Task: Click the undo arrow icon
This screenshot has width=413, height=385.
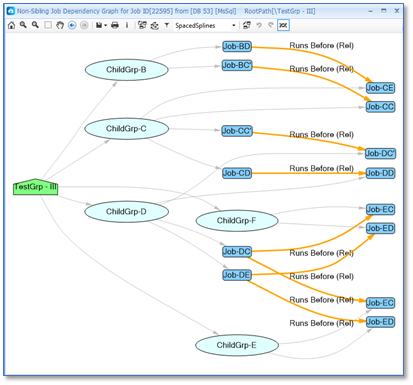Action: 259,25
